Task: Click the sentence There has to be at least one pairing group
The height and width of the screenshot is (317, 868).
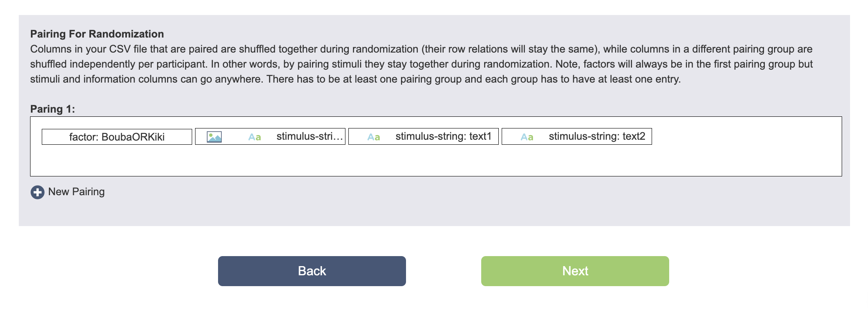Action: pos(474,79)
